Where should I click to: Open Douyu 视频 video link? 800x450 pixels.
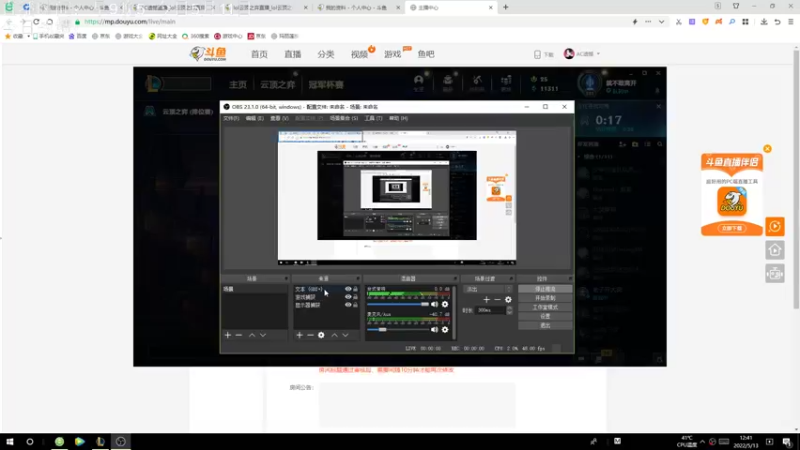point(359,54)
